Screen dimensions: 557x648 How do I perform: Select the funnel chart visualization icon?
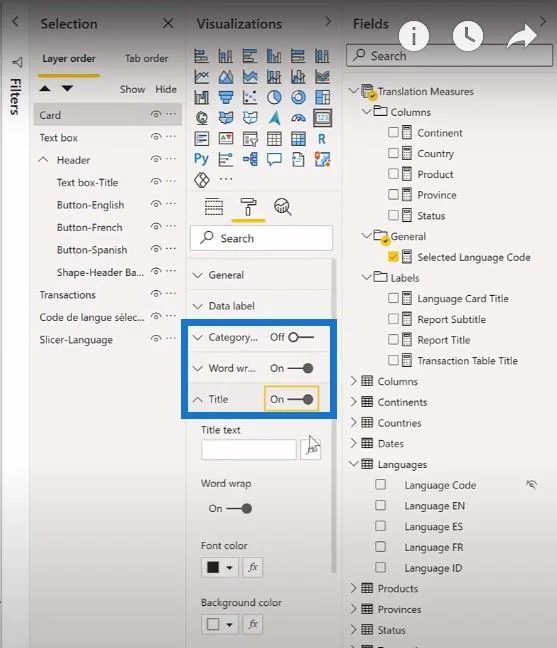[x=226, y=98]
